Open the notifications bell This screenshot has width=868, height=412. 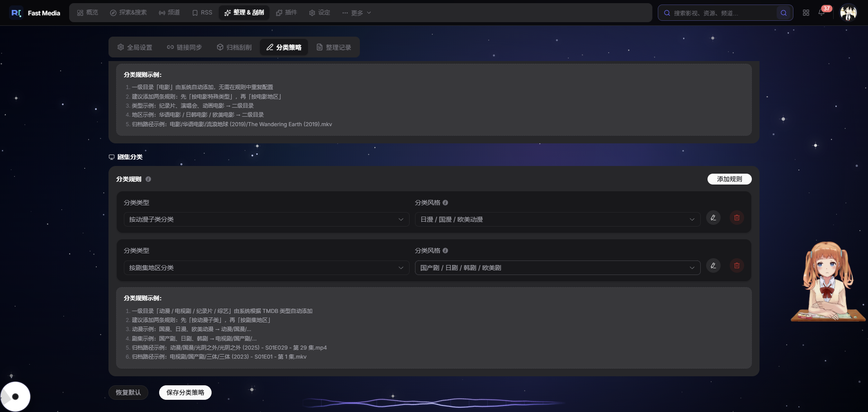tap(821, 13)
